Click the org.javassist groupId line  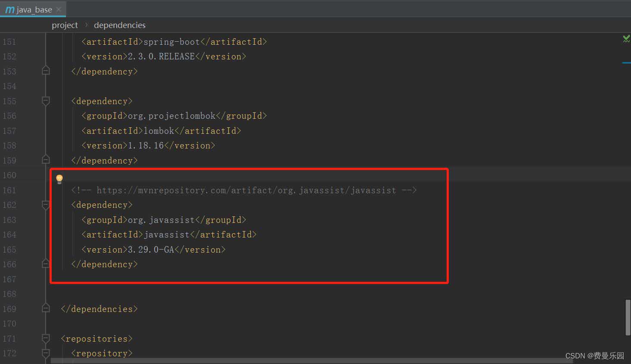pos(164,220)
